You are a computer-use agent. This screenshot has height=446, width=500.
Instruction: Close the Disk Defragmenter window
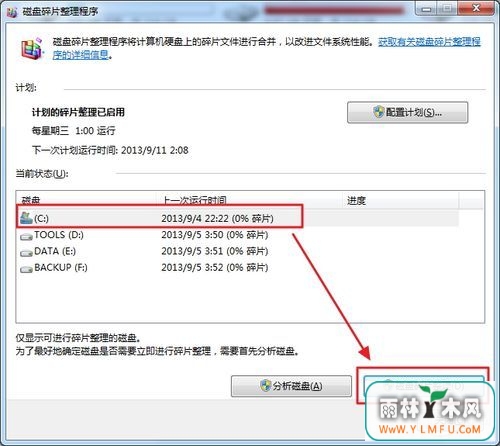pos(477,8)
